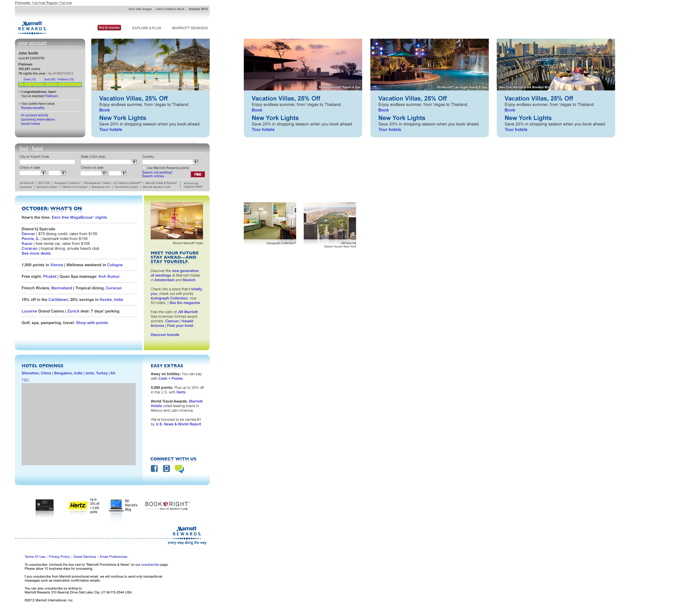Viewport: 700px width, 609px height.
Task: Open the See more deals link
Action: 36,253
